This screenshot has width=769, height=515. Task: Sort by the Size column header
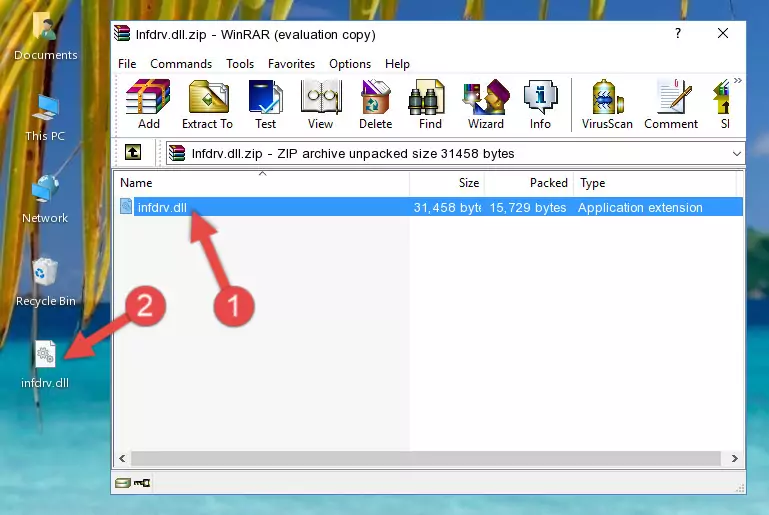(447, 183)
